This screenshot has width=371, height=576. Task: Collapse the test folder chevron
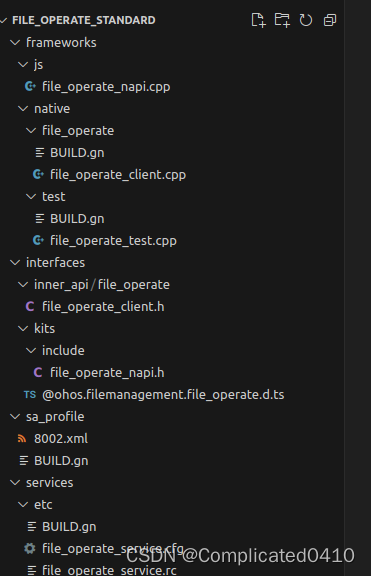[x=31, y=197]
